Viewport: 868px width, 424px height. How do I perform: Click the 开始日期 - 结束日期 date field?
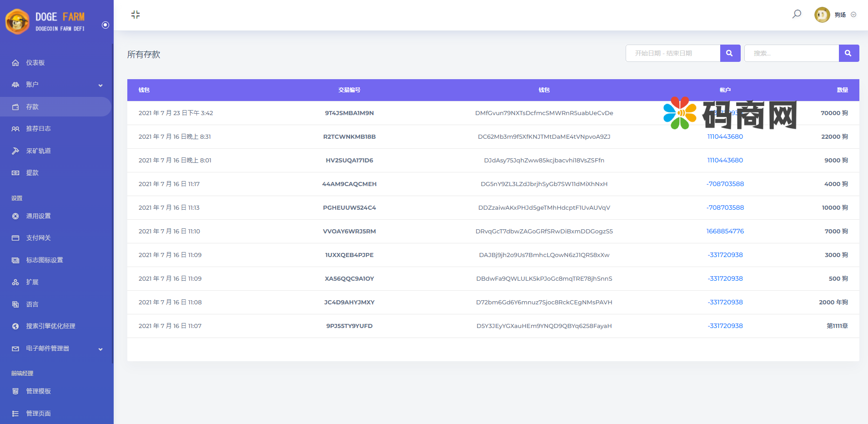(x=673, y=53)
